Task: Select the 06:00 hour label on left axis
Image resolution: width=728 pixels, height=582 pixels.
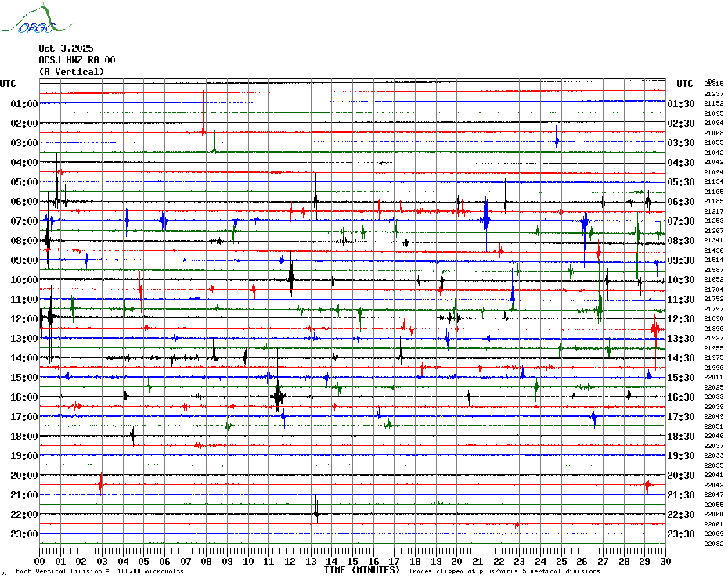Action: tap(24, 202)
